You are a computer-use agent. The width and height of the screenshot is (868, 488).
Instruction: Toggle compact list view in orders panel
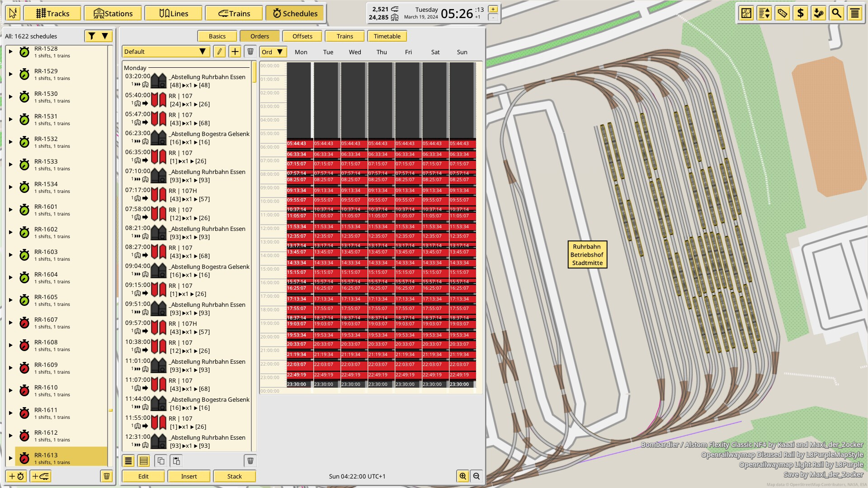click(x=128, y=460)
